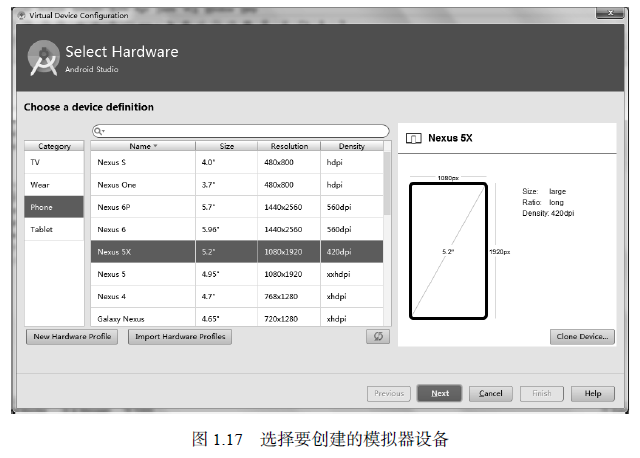Screen dimensions: 640x458
Task: Click the Import Hardware Profiles button
Action: click(x=180, y=337)
